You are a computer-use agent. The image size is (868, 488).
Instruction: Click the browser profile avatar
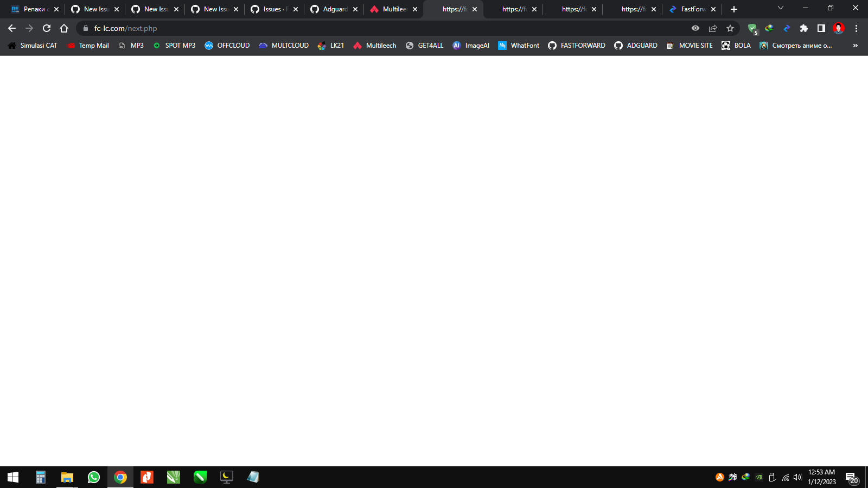[839, 28]
